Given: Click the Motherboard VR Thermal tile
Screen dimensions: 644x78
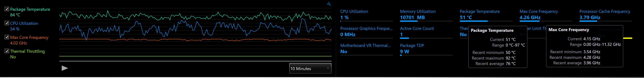Looking at the screenshot, I should tap(366, 50).
